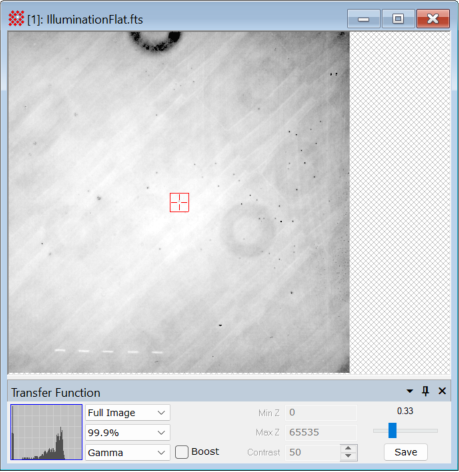This screenshot has width=459, height=472.
Task: Open the 99.9% percentile dropdown
Action: (x=128, y=433)
